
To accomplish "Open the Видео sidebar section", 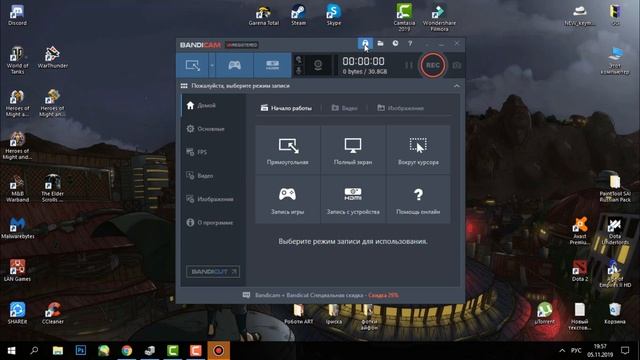I will coord(213,176).
